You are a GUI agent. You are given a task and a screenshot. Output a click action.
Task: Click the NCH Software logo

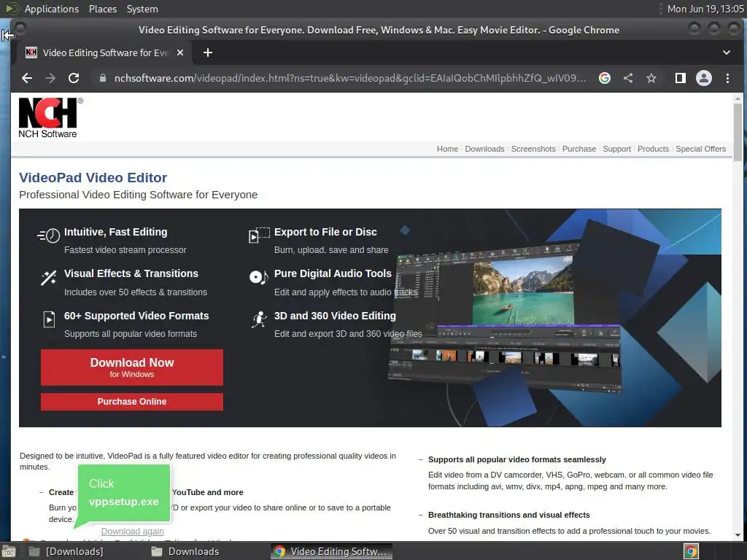[x=50, y=118]
